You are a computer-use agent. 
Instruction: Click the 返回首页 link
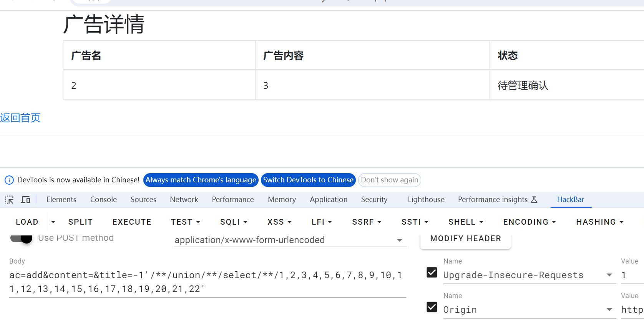(x=20, y=118)
